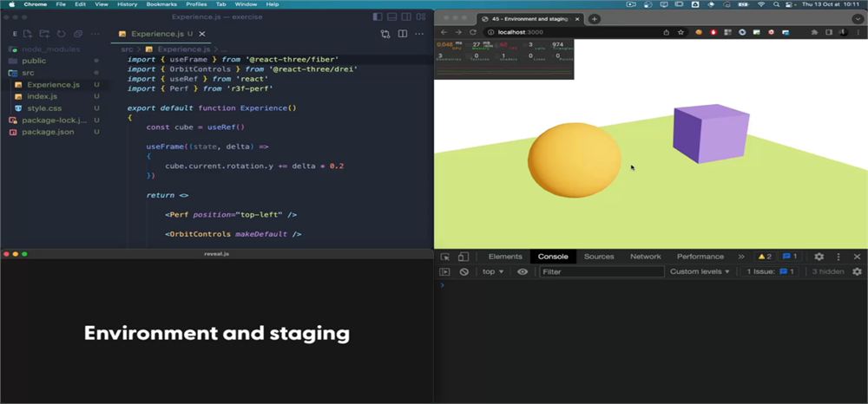Expand the src folder in explorer

28,73
